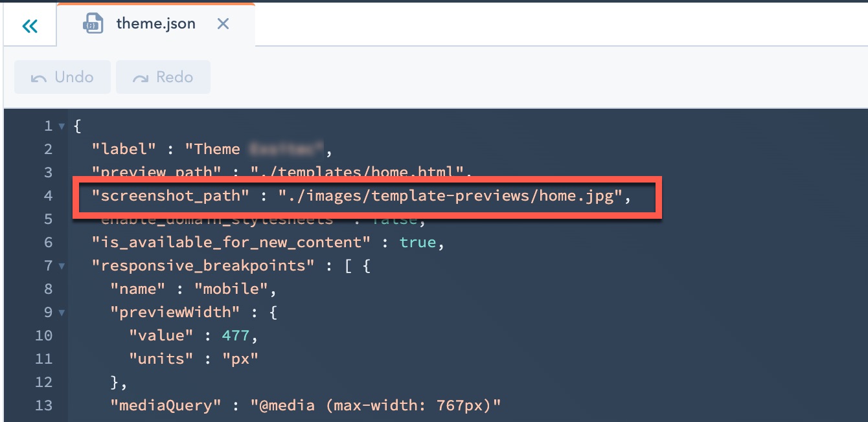This screenshot has width=868, height=422.
Task: Click the "px" units value
Action: click(x=240, y=359)
